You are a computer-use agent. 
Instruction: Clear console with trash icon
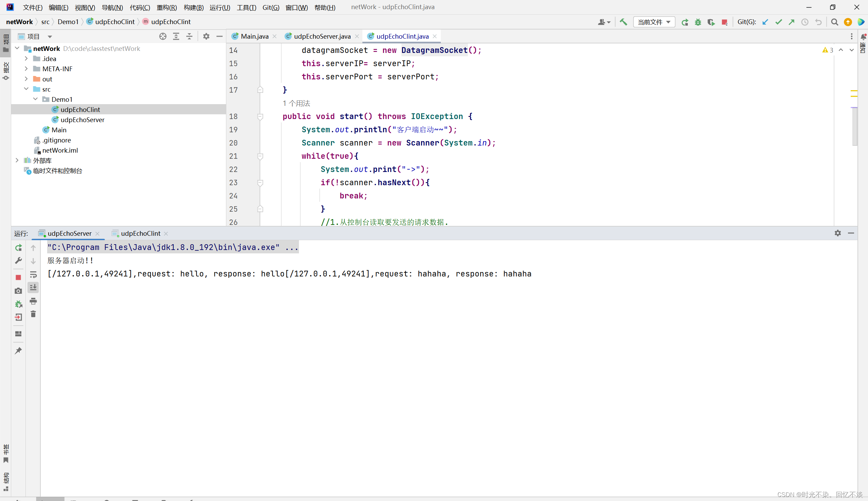[33, 314]
